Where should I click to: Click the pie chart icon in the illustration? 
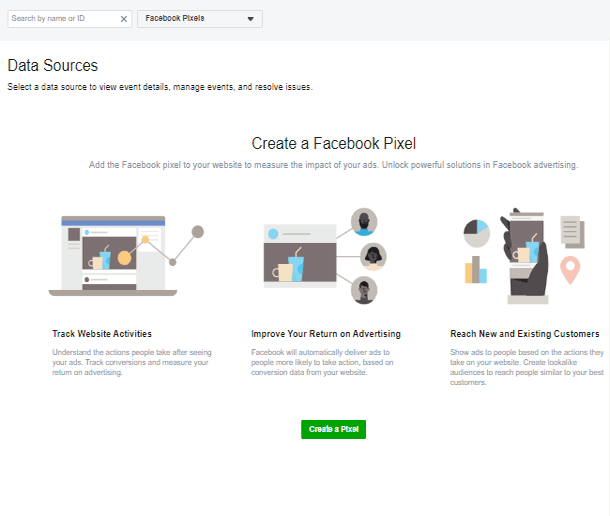tap(477, 233)
